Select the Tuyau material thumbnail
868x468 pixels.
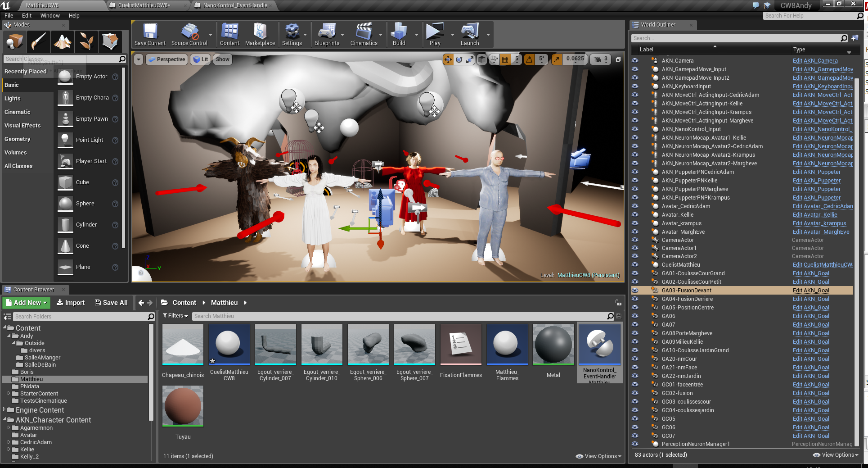(x=183, y=406)
